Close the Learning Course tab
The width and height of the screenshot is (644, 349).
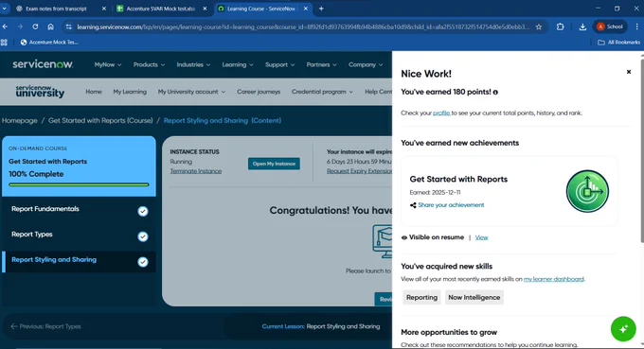pos(306,9)
